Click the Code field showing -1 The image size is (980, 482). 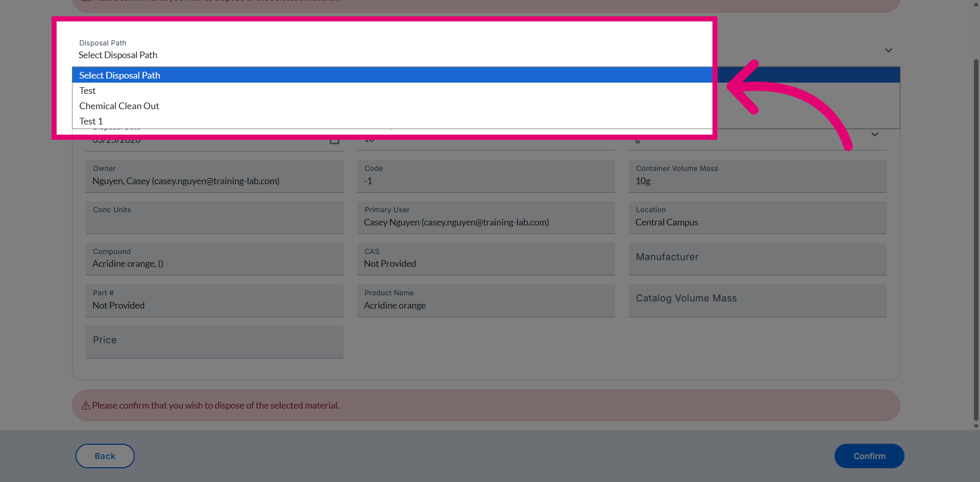point(486,176)
